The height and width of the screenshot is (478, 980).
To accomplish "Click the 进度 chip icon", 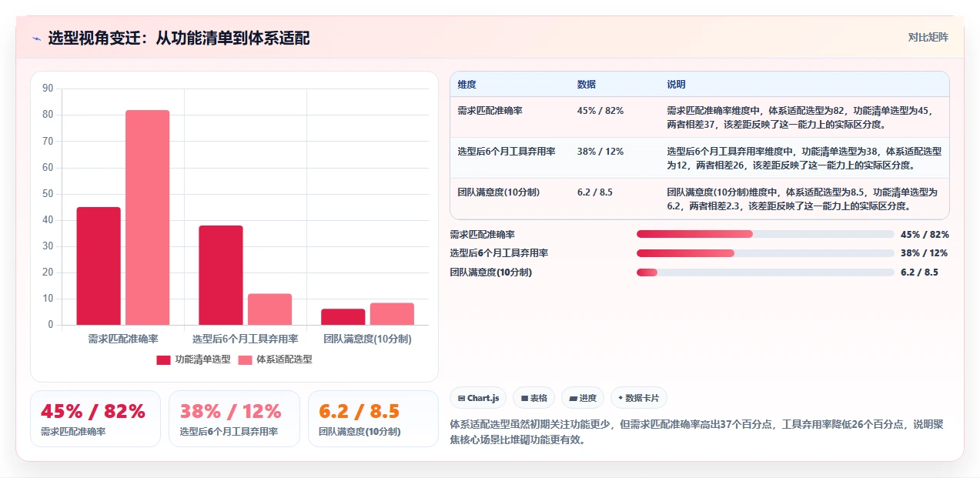I will 573,398.
